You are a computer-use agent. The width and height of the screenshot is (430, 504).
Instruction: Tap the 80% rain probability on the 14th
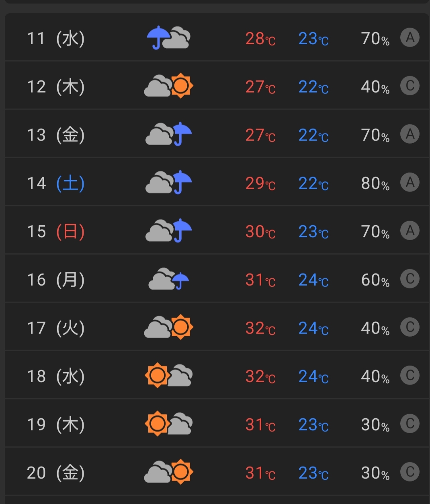[375, 183]
